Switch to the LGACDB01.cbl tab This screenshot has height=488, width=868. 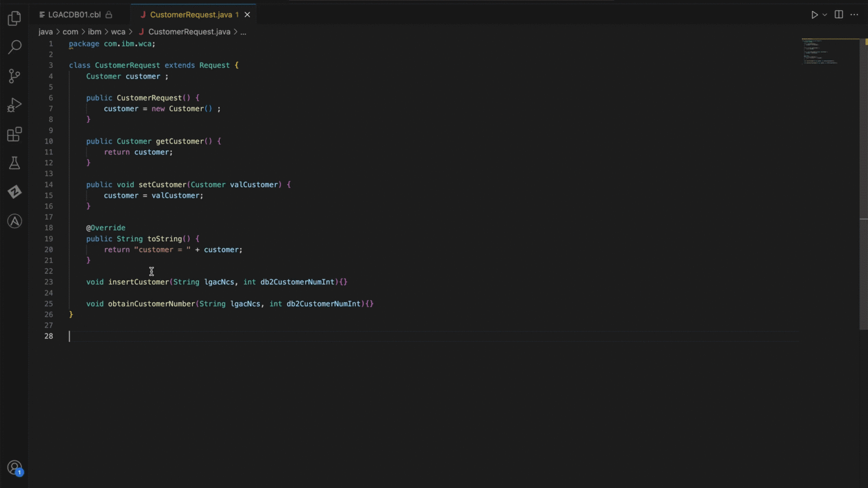(x=74, y=15)
